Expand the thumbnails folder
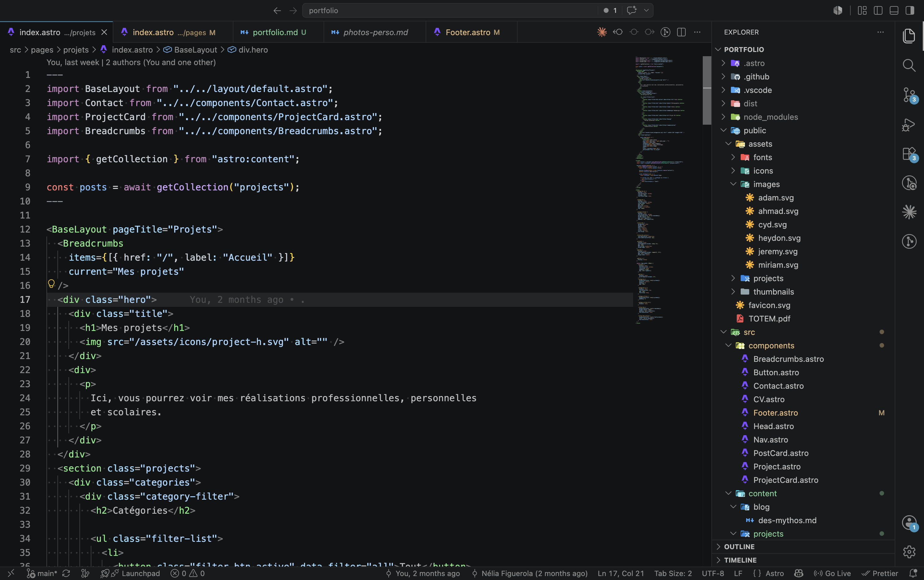This screenshot has width=924, height=580. coord(733,291)
